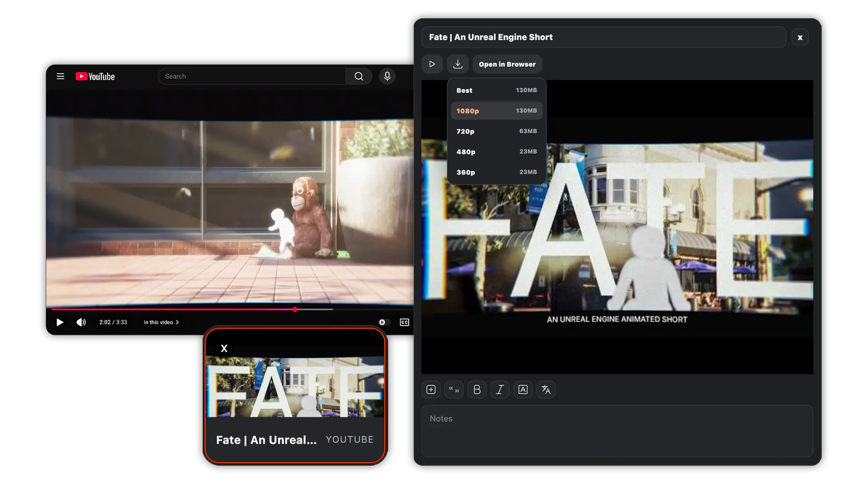
Task: Toggle bold formatting in notes toolbar
Action: 477,389
